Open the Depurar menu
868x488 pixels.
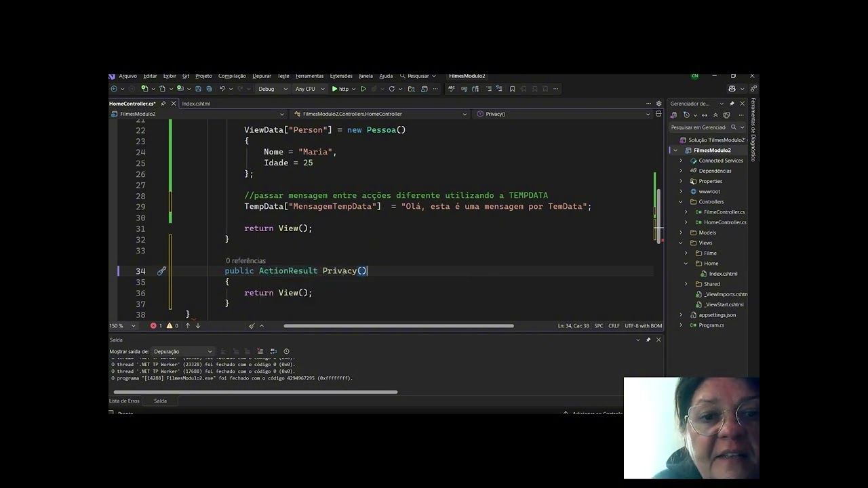coord(262,76)
